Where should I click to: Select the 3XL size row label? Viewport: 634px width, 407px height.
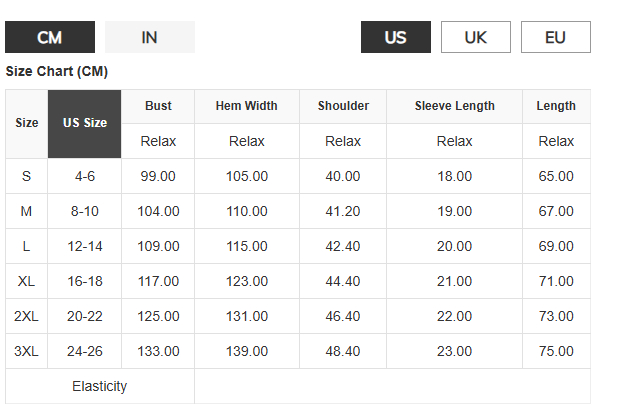coord(27,351)
